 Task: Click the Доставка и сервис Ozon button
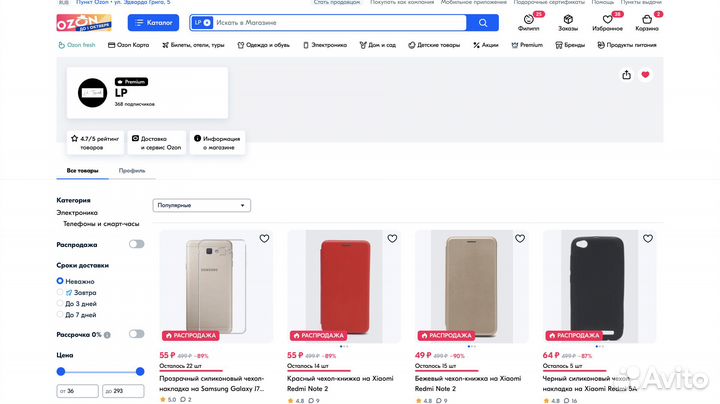pyautogui.click(x=156, y=143)
